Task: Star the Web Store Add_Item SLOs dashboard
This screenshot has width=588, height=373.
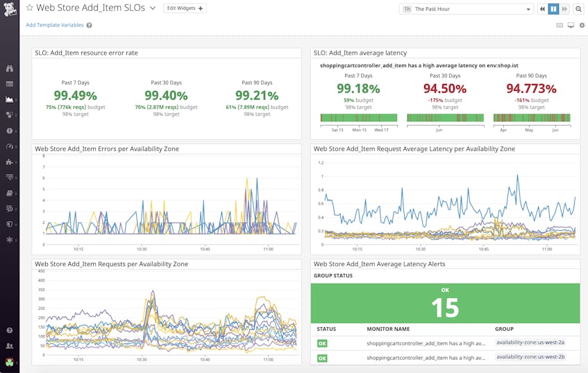Action: 30,8
